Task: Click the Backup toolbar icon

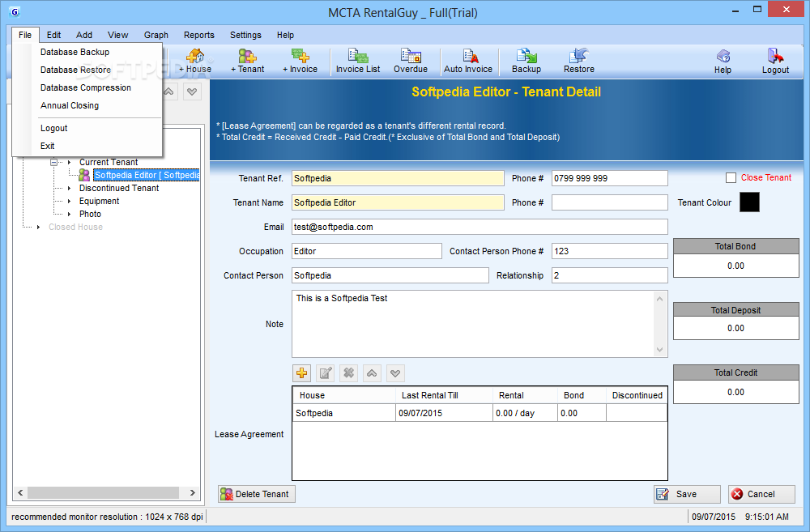Action: point(526,61)
